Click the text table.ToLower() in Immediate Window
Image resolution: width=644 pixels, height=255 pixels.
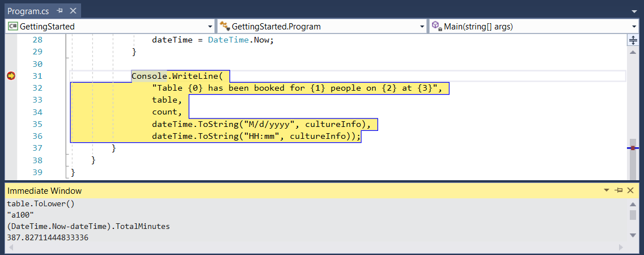point(41,203)
